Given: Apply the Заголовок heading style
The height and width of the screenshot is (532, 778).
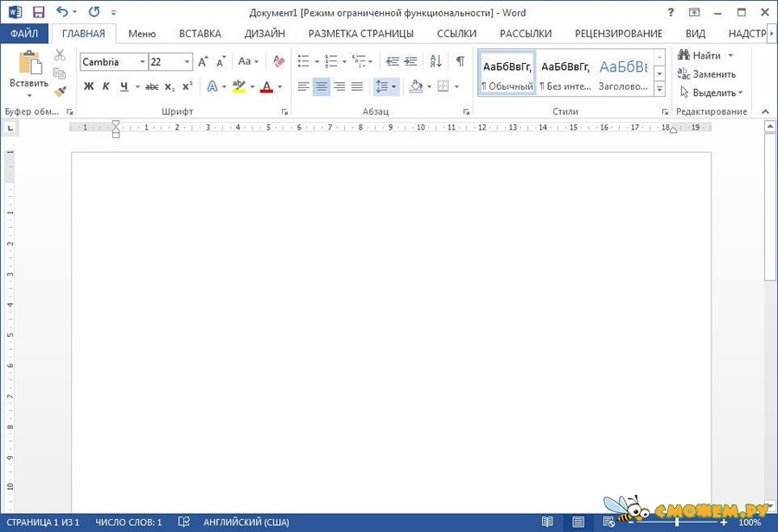Looking at the screenshot, I should 623,73.
